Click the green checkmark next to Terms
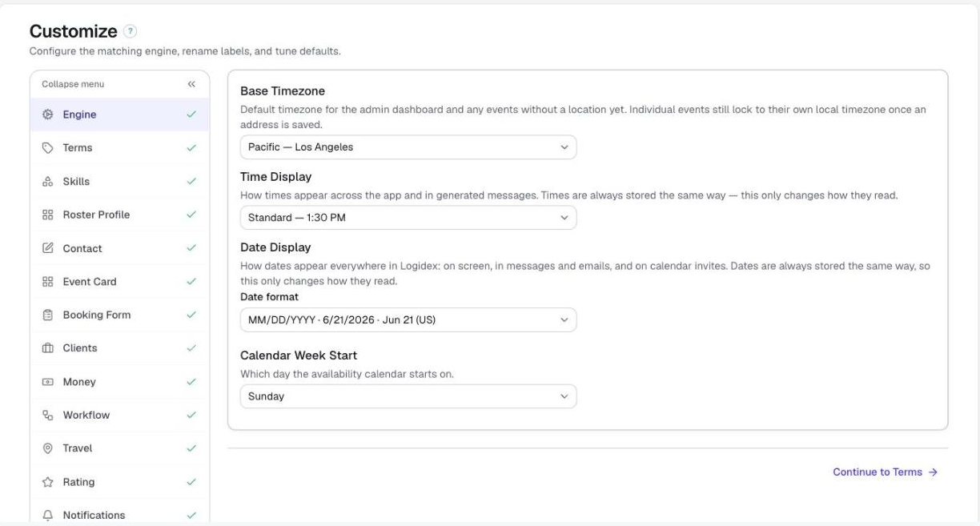This screenshot has height=526, width=980. click(x=191, y=148)
